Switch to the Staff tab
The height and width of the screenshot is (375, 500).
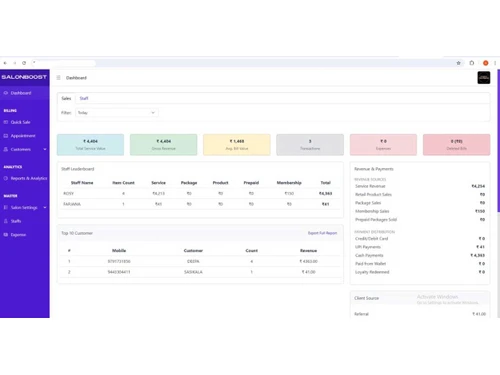(84, 98)
